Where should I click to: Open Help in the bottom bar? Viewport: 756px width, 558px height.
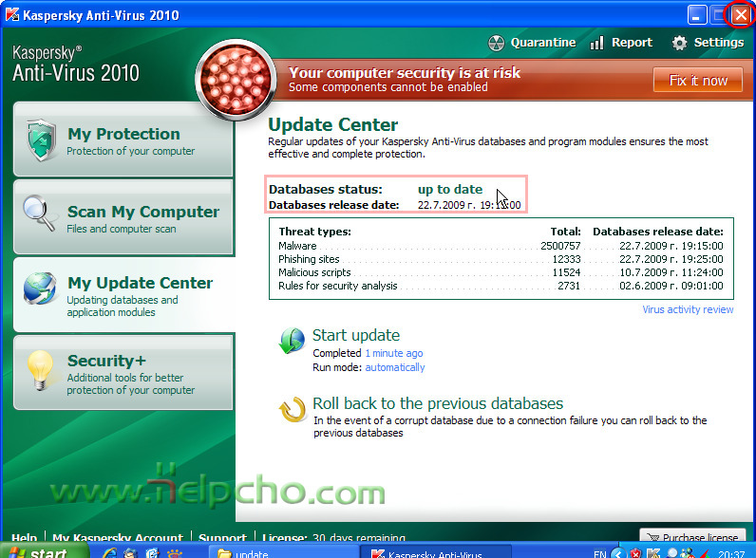coord(24,537)
